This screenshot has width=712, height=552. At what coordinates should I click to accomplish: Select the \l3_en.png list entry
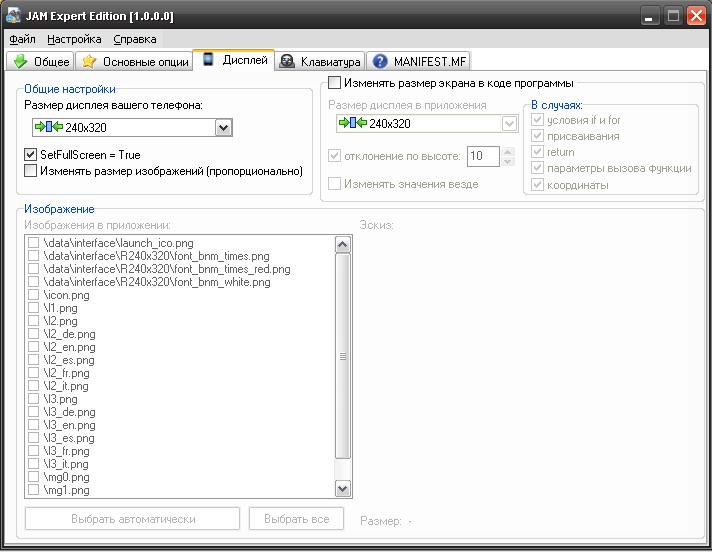point(69,425)
